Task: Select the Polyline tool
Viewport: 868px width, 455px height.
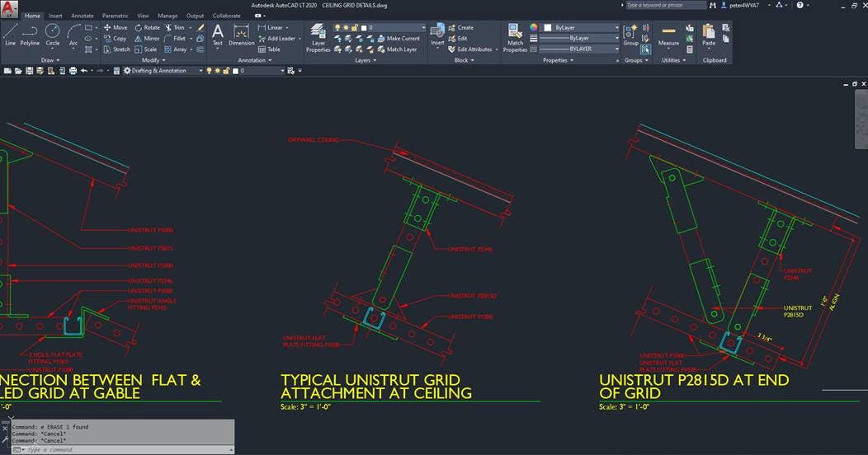Action: [x=30, y=35]
